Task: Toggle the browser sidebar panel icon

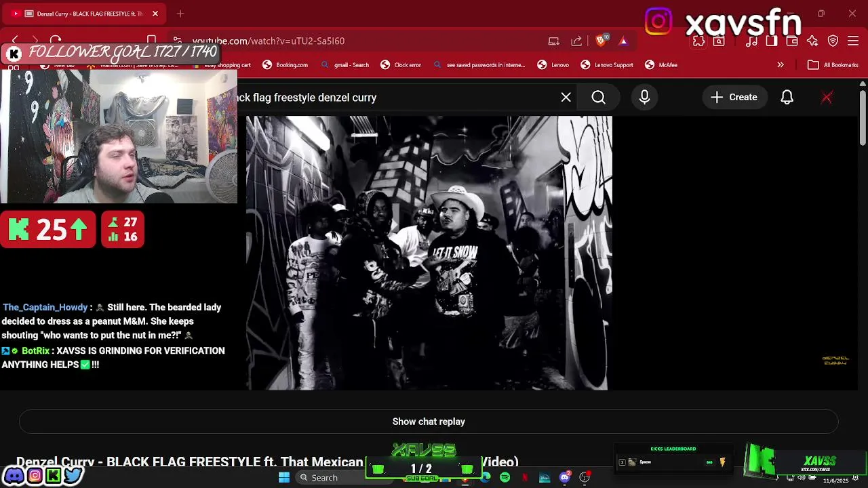Action: tap(772, 41)
